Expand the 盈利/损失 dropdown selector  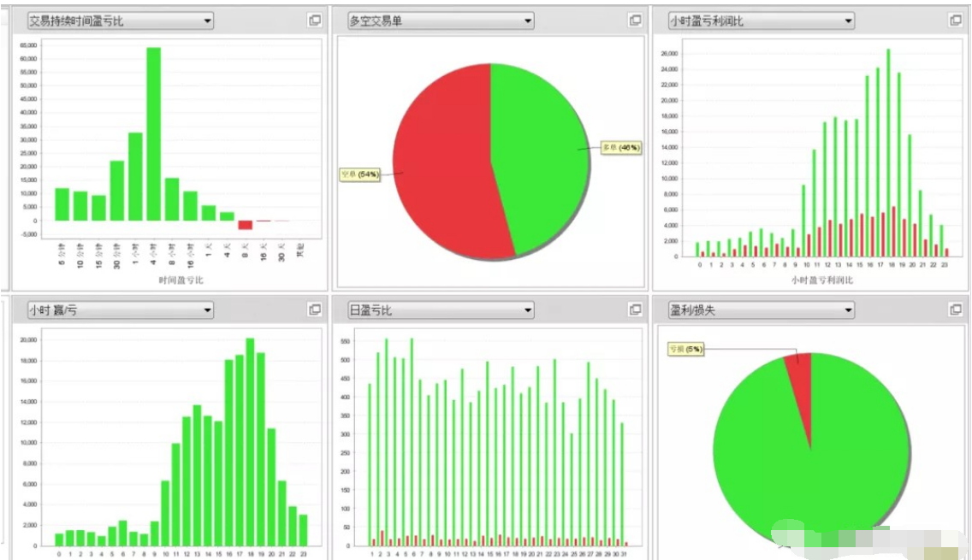click(847, 309)
